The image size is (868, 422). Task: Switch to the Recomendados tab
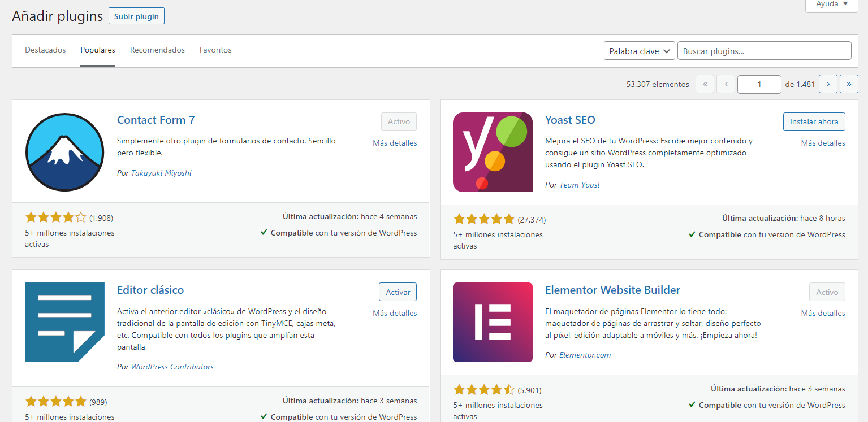click(157, 50)
